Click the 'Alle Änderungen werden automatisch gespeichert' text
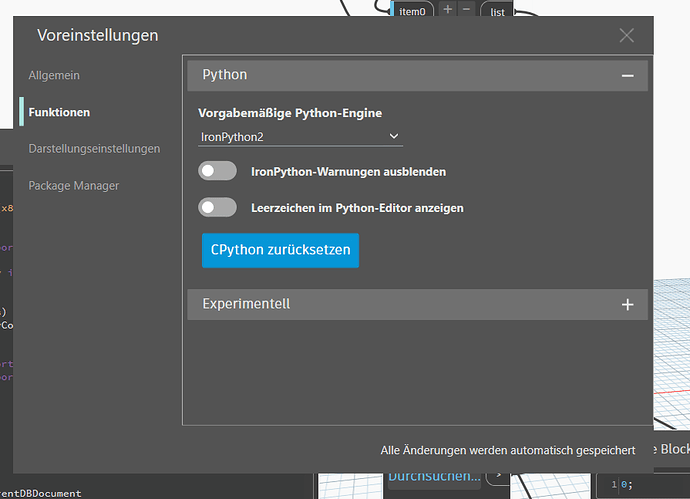690x499 pixels. tap(508, 450)
